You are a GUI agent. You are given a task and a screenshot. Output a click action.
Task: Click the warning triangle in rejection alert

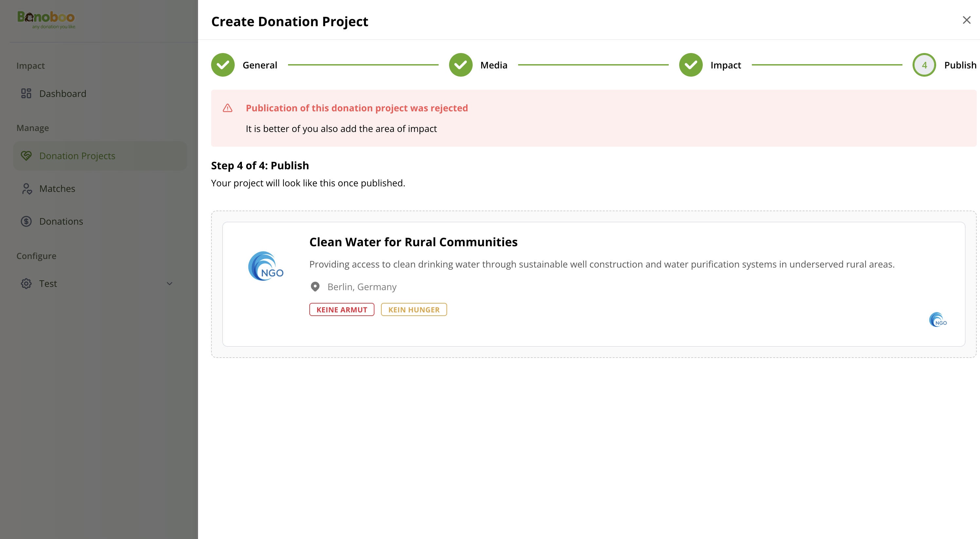tap(227, 108)
